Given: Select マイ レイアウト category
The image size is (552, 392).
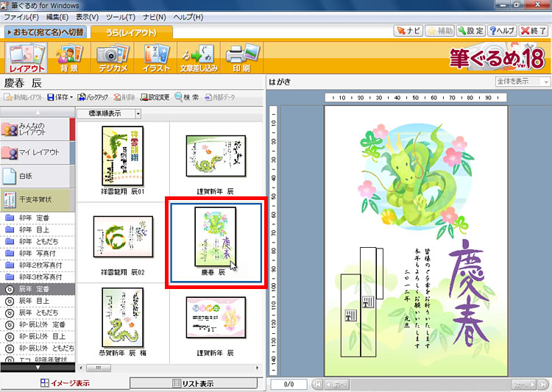Looking at the screenshot, I should click(38, 153).
